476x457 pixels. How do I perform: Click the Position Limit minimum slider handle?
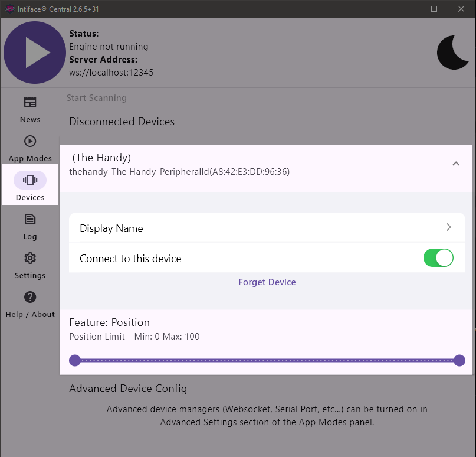coord(75,360)
